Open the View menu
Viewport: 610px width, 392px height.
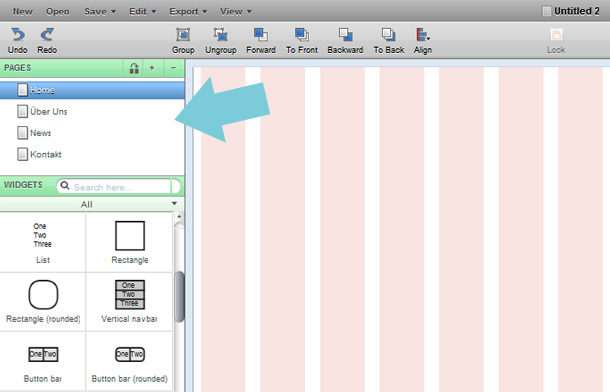tap(236, 11)
